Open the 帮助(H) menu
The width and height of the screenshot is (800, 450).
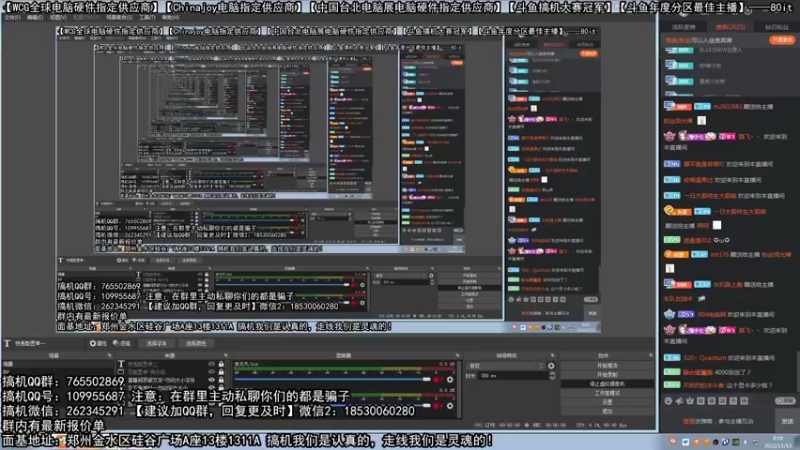click(170, 17)
